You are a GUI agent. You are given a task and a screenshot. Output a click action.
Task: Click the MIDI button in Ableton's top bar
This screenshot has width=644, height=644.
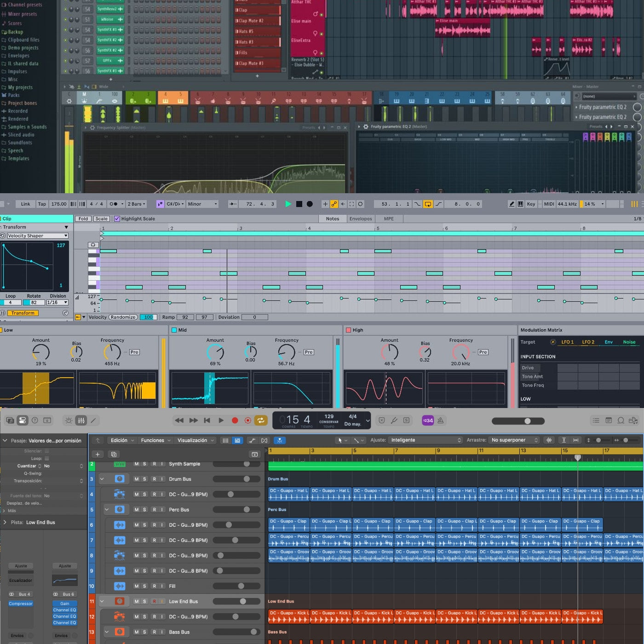click(549, 204)
